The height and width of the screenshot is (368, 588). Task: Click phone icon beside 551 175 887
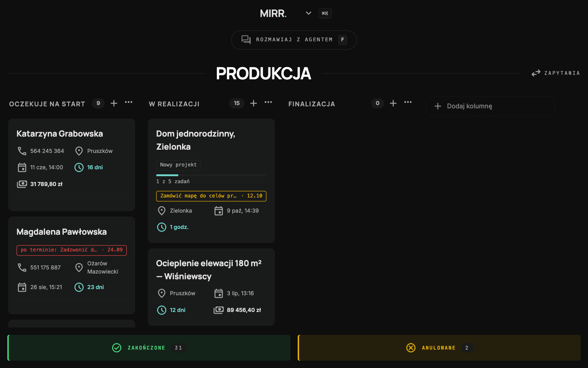22,267
